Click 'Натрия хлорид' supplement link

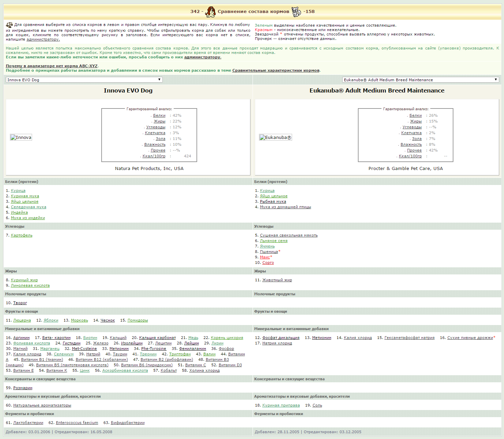(277, 343)
